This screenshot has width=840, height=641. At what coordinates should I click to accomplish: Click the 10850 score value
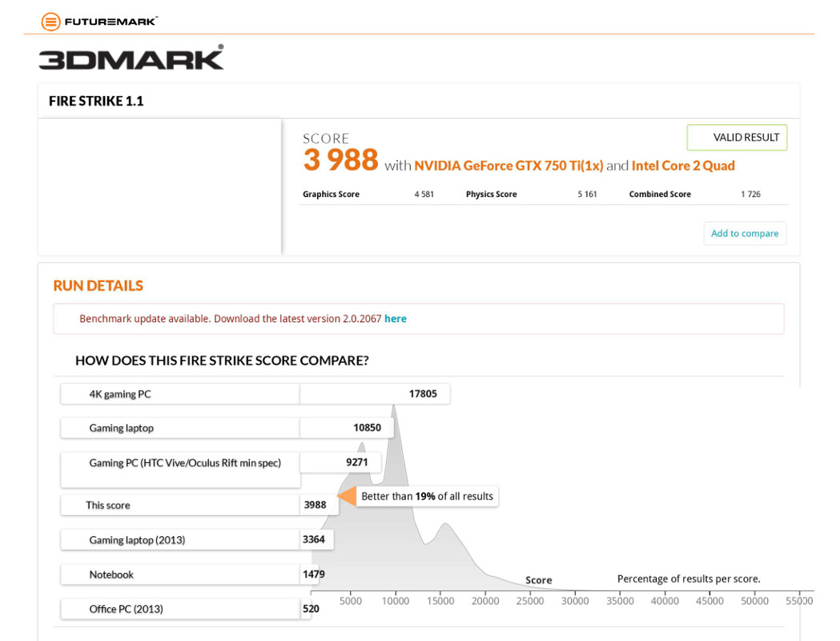367,428
